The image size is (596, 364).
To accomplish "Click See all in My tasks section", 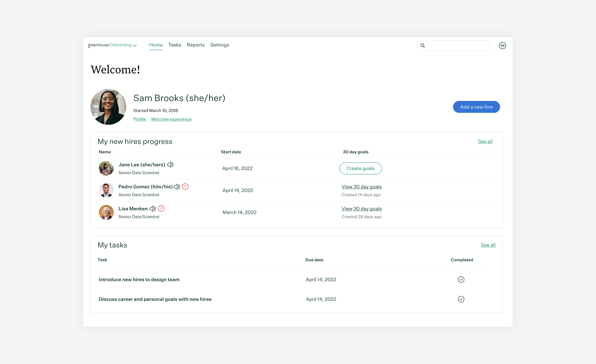I will [x=488, y=245].
